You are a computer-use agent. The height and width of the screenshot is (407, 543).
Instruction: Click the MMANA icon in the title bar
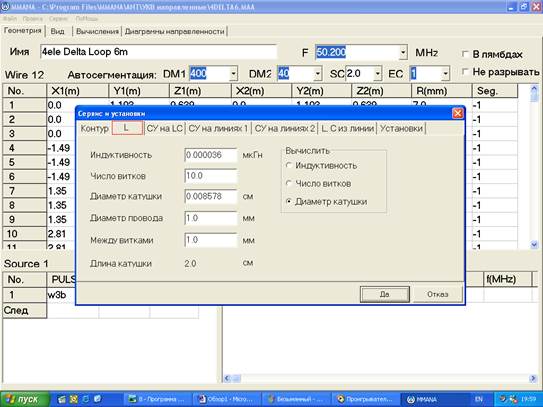coord(6,7)
